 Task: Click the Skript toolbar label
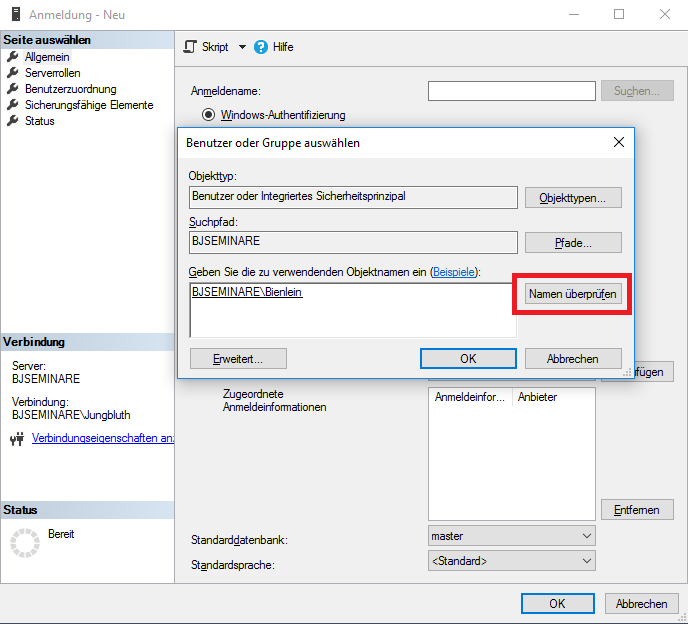tap(215, 47)
